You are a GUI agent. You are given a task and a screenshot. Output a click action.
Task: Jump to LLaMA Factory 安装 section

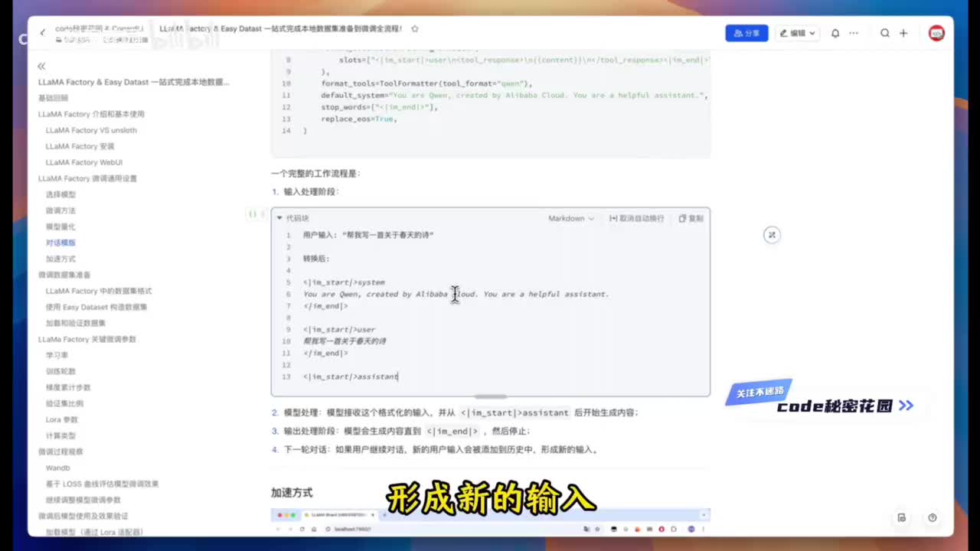pos(80,146)
